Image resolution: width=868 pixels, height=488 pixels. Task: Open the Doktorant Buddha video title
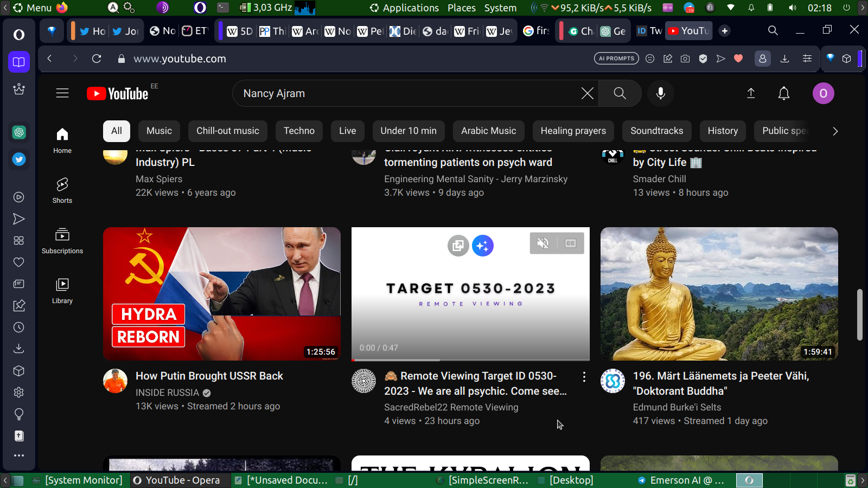(x=721, y=383)
